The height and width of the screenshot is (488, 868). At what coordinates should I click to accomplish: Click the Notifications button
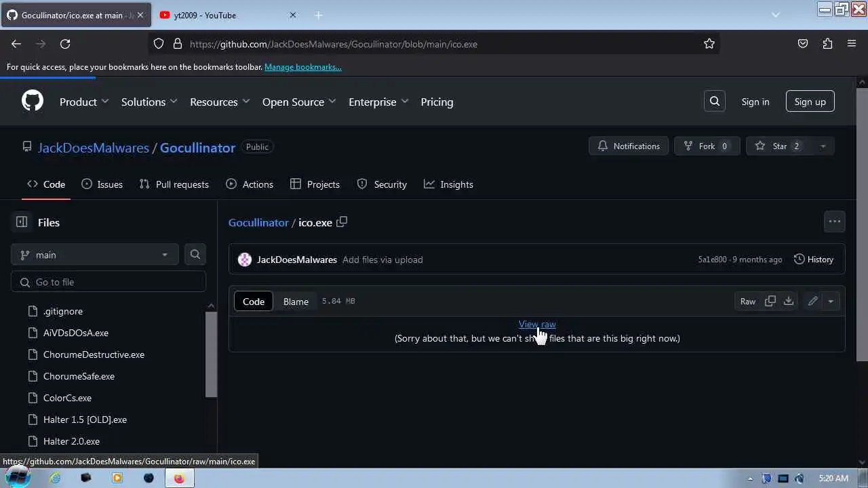point(629,146)
